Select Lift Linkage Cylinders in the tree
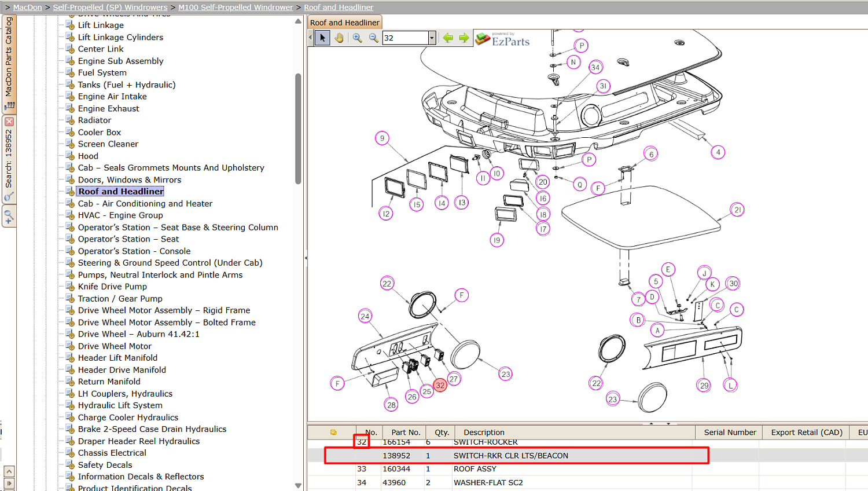 [120, 37]
